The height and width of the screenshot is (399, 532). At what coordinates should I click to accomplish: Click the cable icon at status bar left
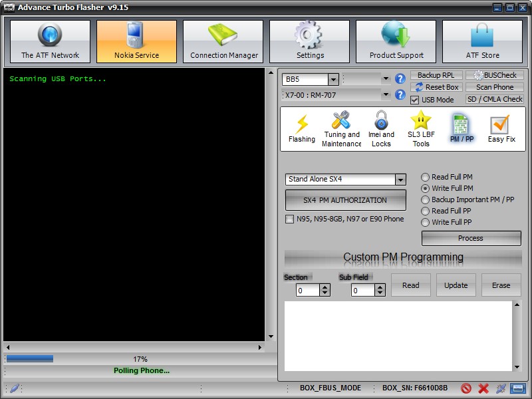15,388
